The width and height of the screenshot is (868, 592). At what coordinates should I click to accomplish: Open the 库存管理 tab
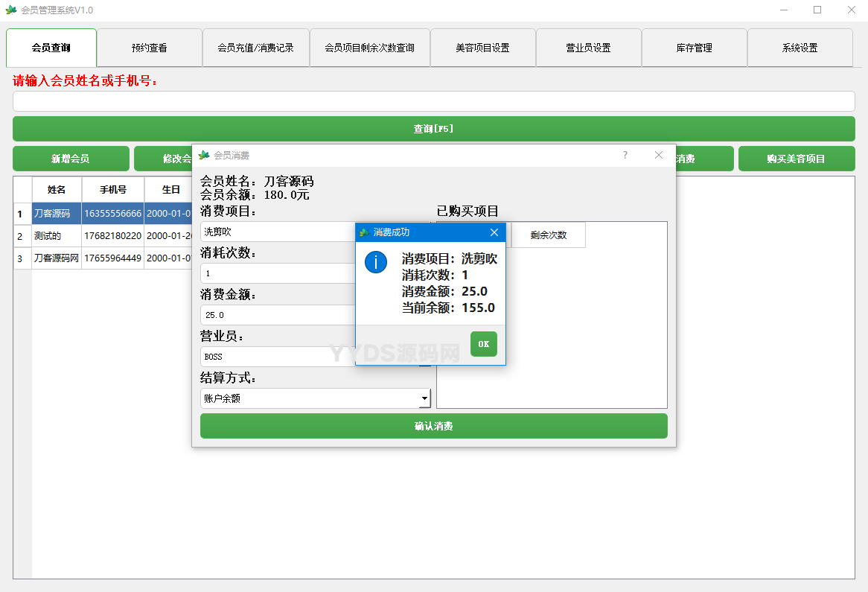click(x=695, y=47)
